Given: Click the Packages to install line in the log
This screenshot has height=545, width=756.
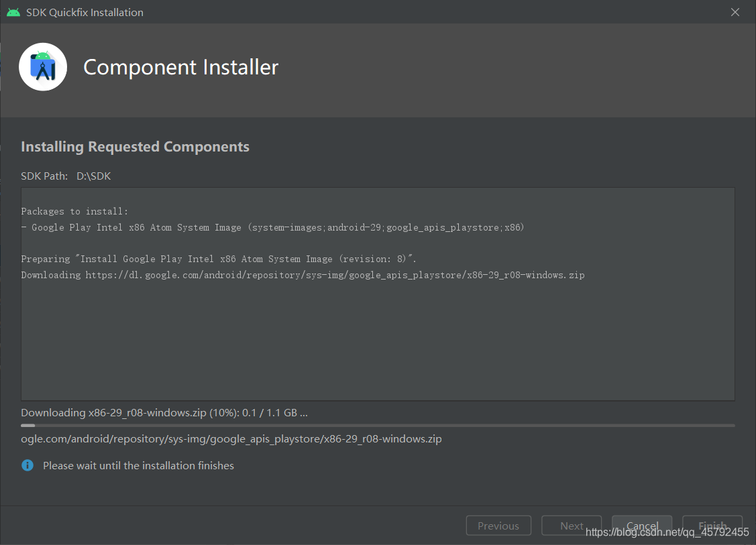Looking at the screenshot, I should (x=74, y=212).
